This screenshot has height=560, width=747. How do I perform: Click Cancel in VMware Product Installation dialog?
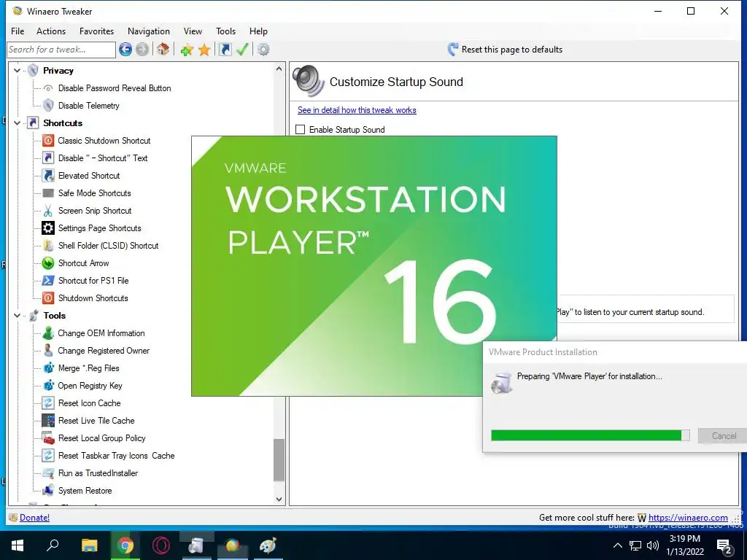click(723, 436)
